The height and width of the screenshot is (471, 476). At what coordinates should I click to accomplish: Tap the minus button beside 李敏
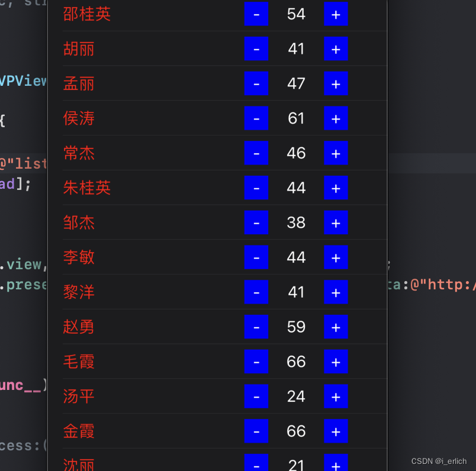[256, 257]
